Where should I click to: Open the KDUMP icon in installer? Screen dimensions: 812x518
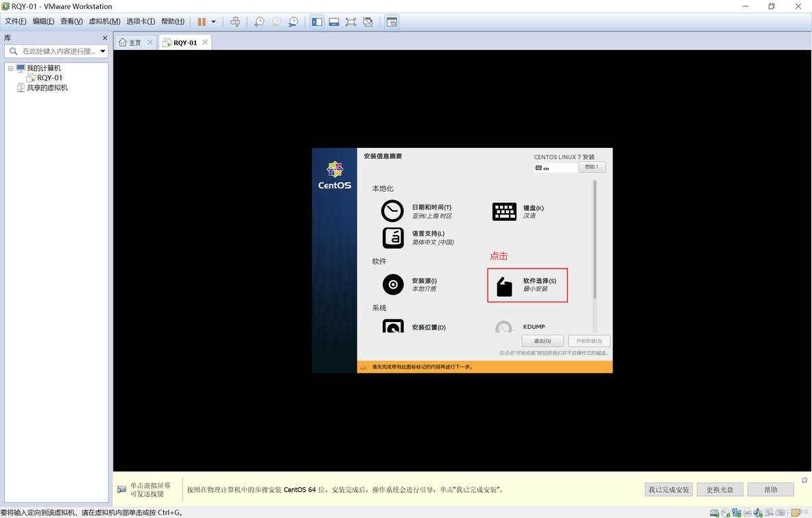tap(504, 327)
